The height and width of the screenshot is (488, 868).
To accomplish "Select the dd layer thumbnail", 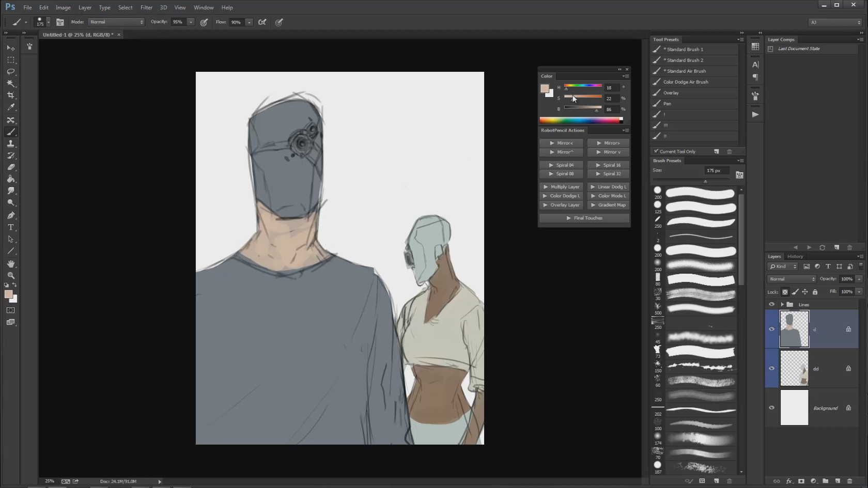I will pyautogui.click(x=794, y=368).
